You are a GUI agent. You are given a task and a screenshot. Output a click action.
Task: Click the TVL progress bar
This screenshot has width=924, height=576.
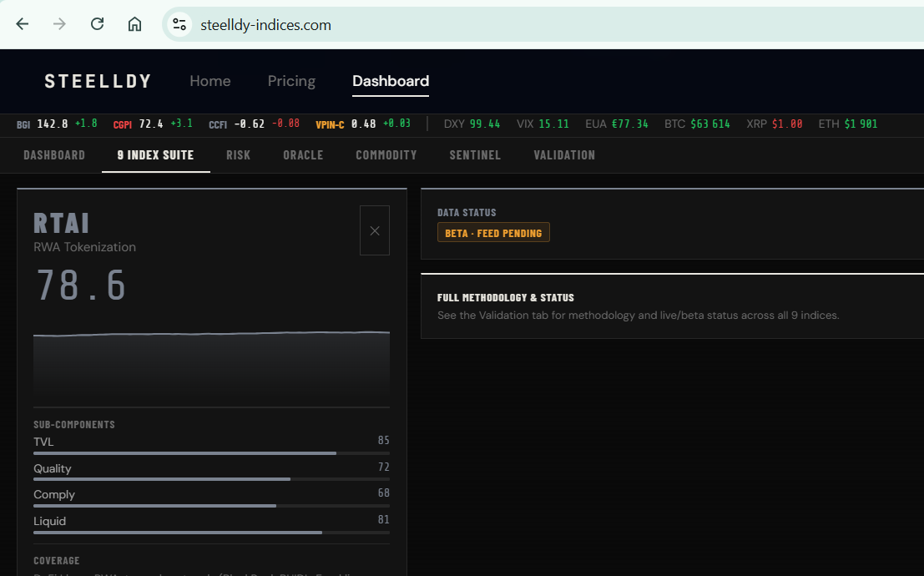[x=211, y=453]
